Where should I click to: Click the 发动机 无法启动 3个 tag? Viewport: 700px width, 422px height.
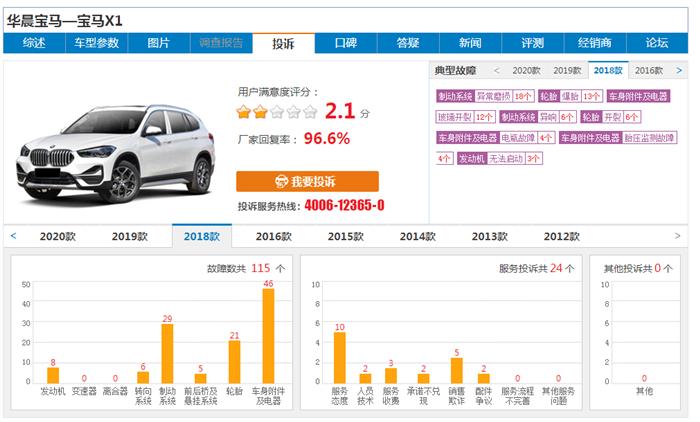tap(500, 159)
